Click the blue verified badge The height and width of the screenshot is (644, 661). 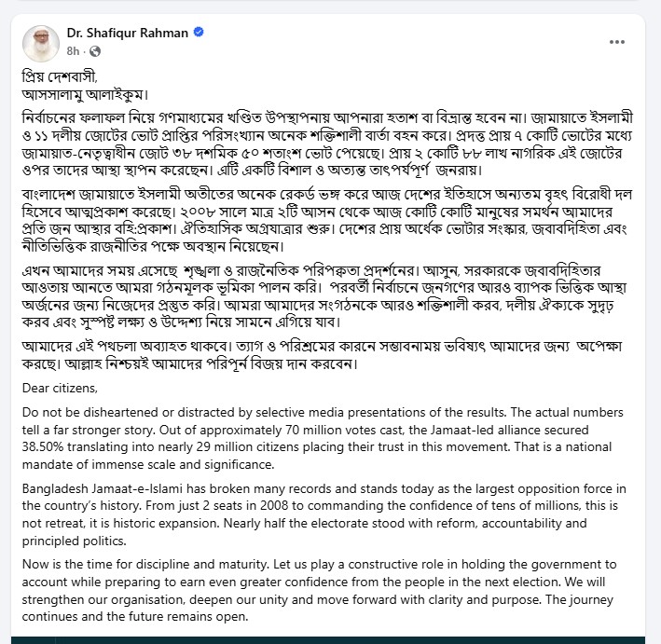[199, 33]
